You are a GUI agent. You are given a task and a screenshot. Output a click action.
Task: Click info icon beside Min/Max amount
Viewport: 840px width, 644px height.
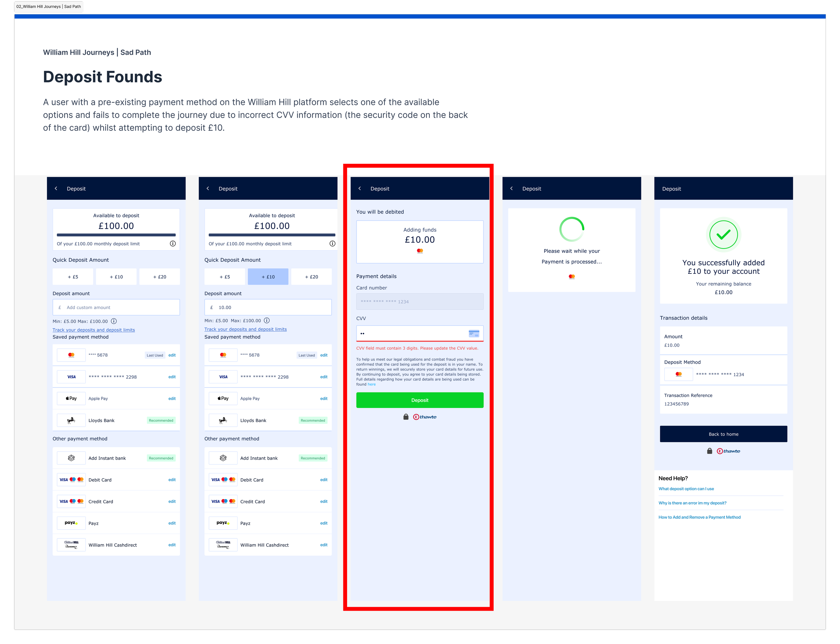pyautogui.click(x=114, y=321)
